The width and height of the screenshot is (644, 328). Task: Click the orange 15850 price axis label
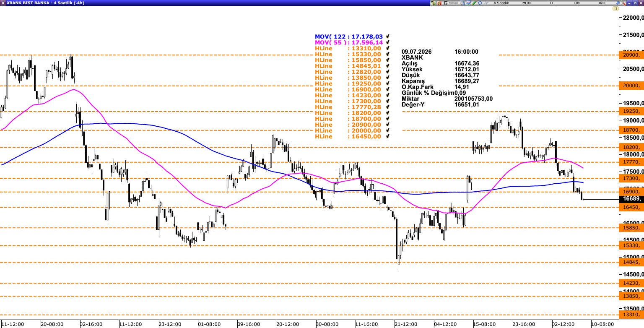coord(631,228)
